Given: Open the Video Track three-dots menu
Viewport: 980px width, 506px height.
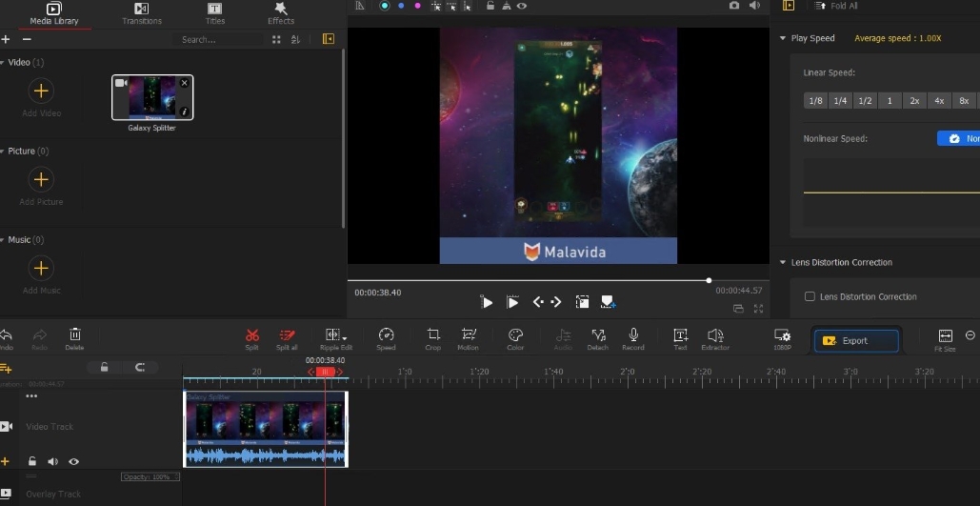Looking at the screenshot, I should click(x=31, y=395).
